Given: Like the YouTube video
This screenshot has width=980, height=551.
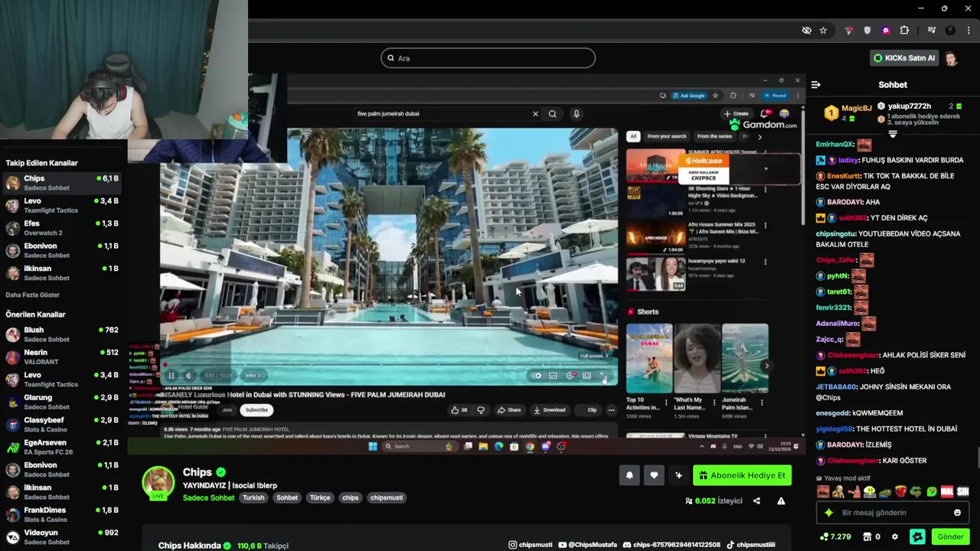Looking at the screenshot, I should click(x=459, y=409).
